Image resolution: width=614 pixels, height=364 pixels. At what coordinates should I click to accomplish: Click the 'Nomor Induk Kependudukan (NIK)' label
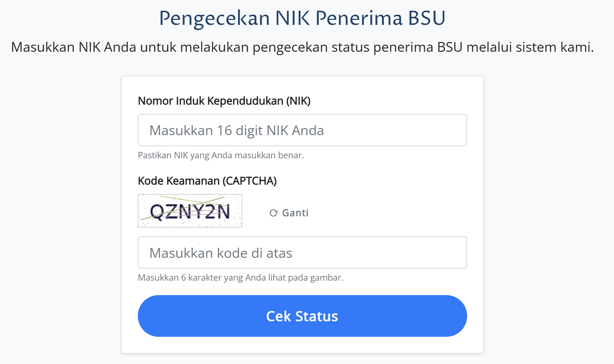[x=224, y=101]
